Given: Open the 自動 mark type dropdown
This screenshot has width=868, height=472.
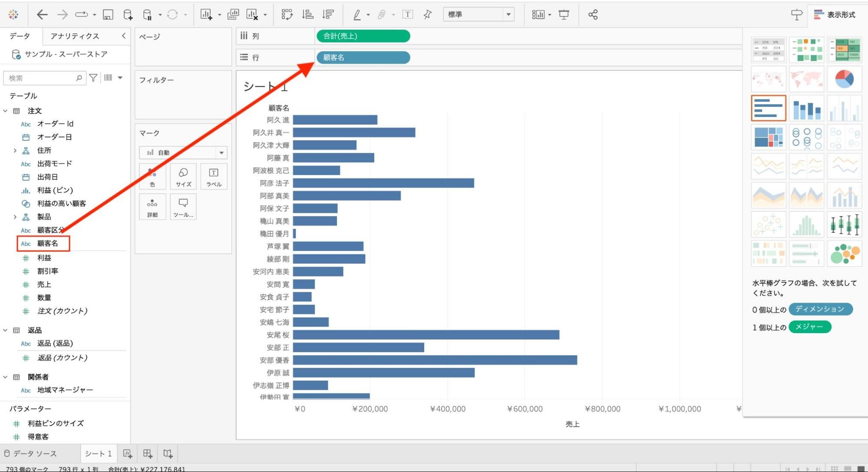Looking at the screenshot, I should pos(183,152).
